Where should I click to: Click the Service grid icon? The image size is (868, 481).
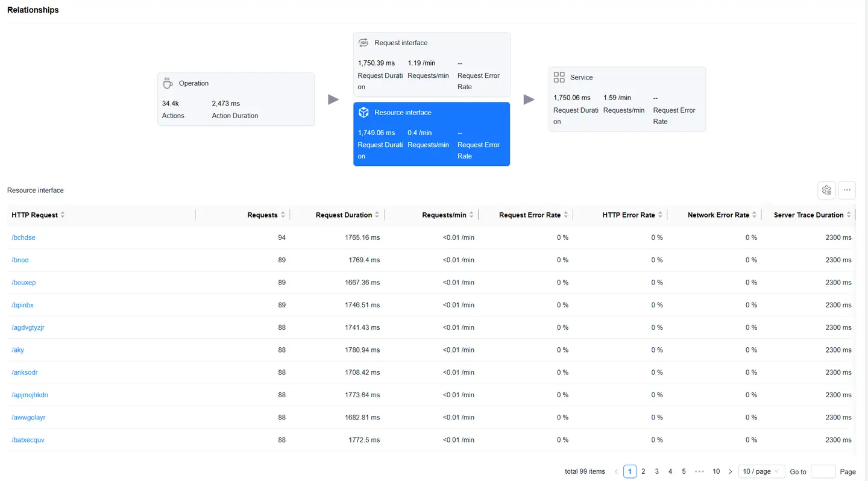pyautogui.click(x=559, y=77)
